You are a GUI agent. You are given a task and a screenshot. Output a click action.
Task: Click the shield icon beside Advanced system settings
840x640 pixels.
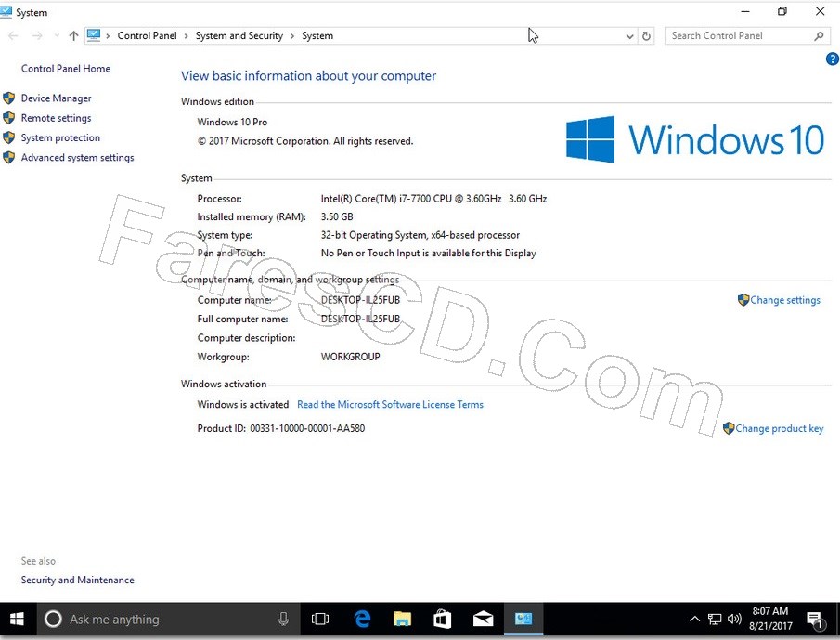[x=8, y=158]
